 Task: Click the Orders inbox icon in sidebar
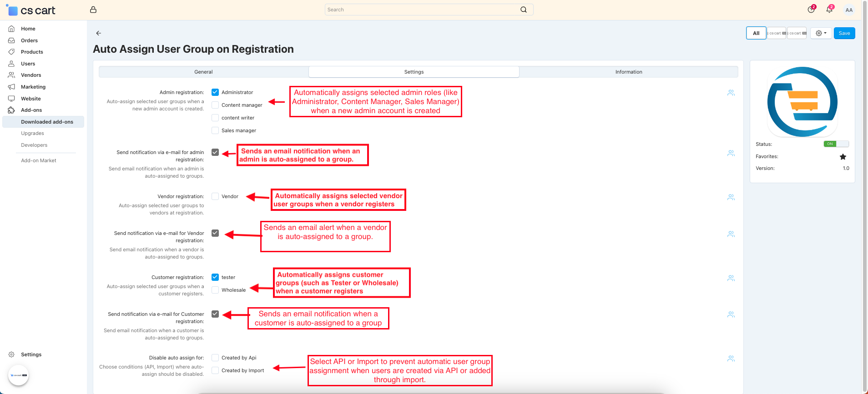12,40
